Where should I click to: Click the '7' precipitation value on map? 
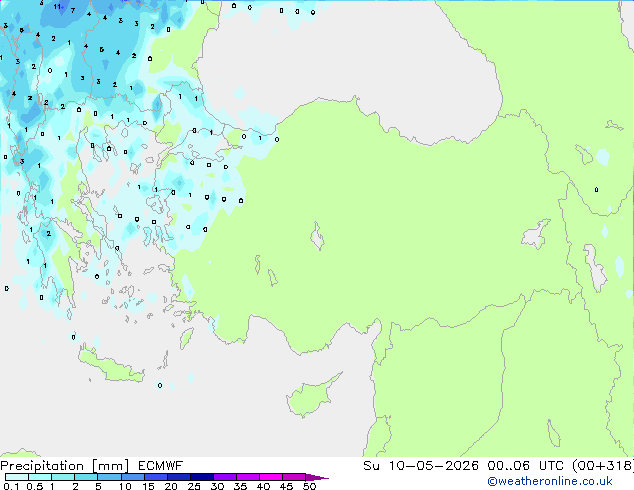pyautogui.click(x=73, y=11)
